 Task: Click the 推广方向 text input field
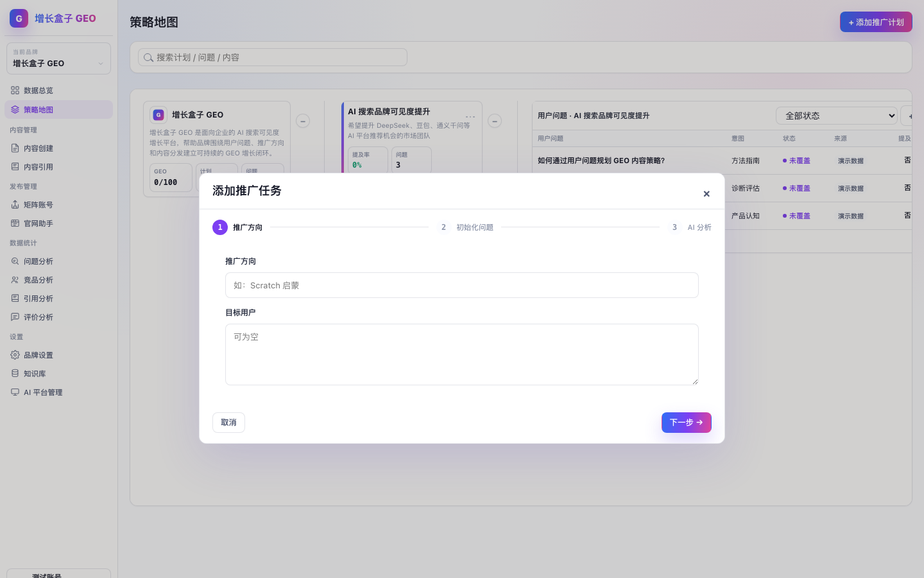(x=462, y=285)
